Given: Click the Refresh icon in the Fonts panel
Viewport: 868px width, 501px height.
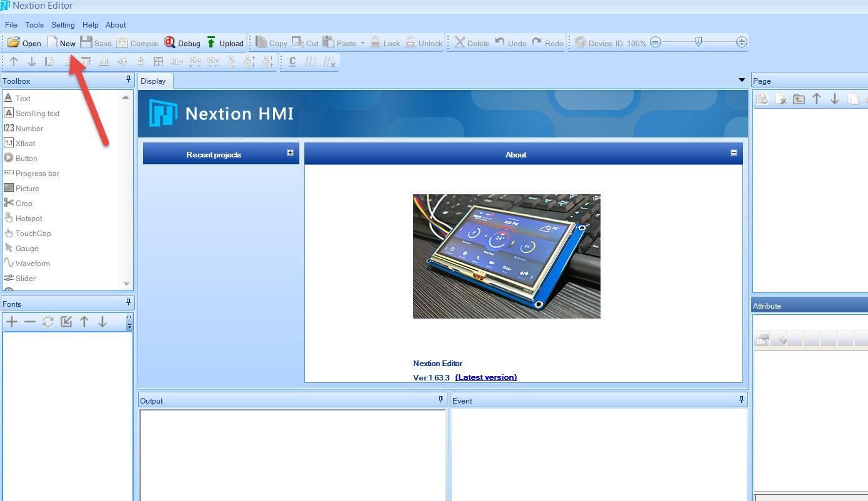Looking at the screenshot, I should (48, 321).
